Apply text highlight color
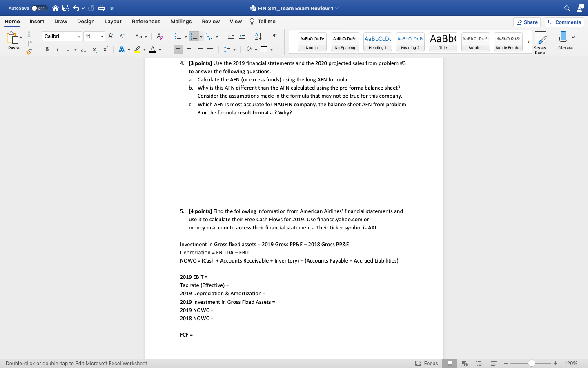Screen dimensions: 588x368 tap(137, 49)
